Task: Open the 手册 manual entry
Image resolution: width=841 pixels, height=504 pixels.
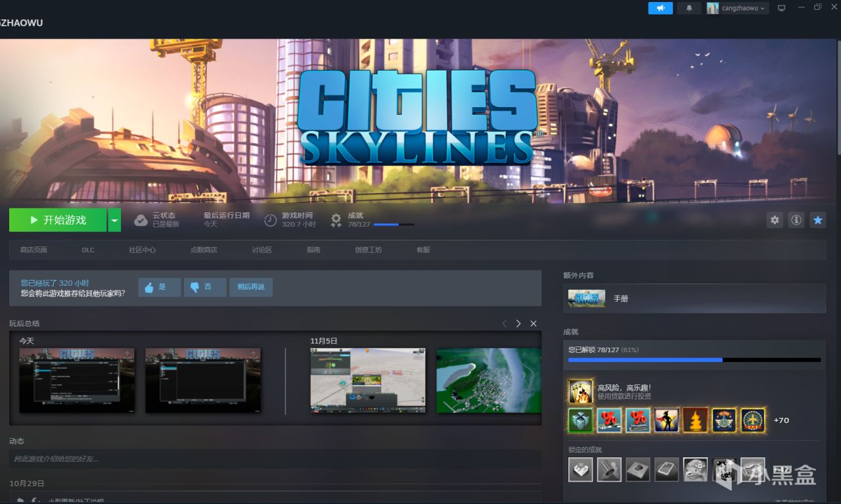Action: [x=694, y=298]
